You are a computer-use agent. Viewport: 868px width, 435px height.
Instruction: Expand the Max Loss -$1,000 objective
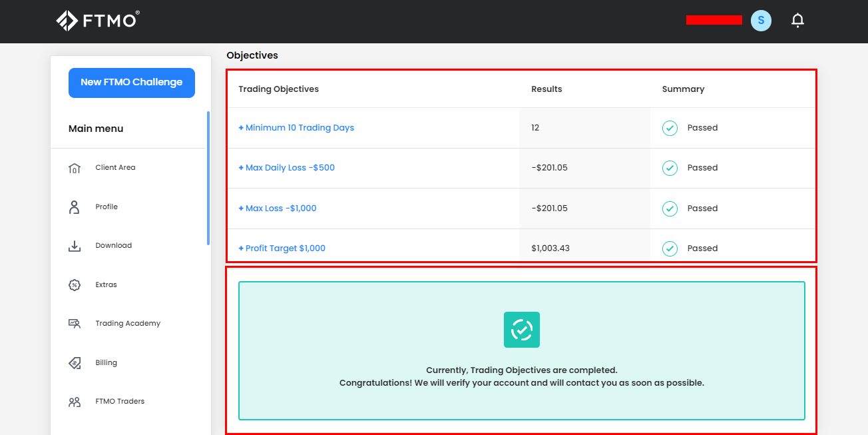[278, 209]
